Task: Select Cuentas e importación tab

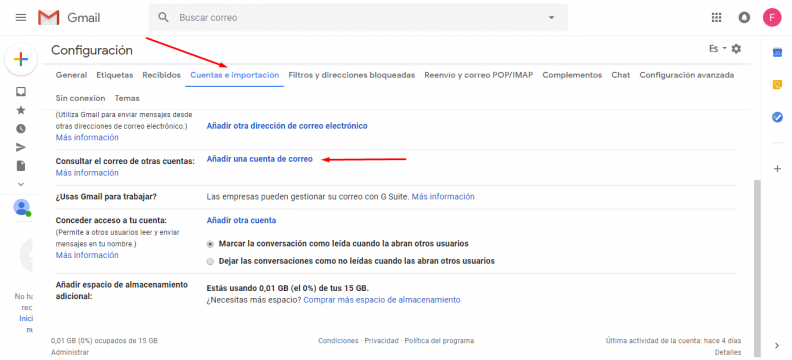Action: click(234, 75)
